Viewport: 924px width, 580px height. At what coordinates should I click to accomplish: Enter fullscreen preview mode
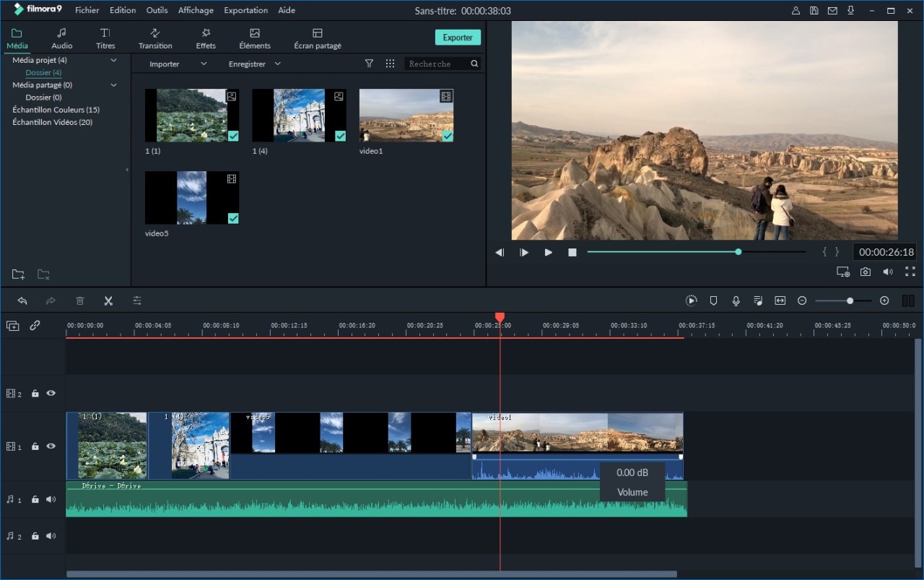click(910, 272)
